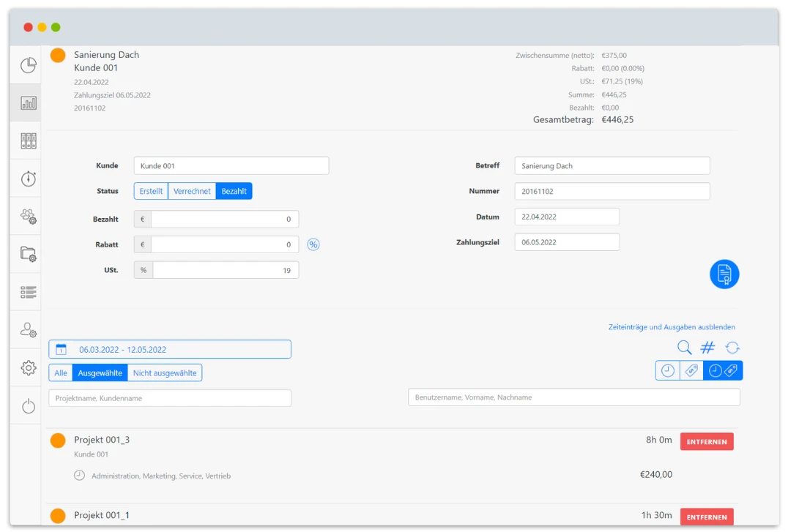Click Zeiteinträge und Ausgaben ausblenden link
791x532 pixels.
coord(672,327)
